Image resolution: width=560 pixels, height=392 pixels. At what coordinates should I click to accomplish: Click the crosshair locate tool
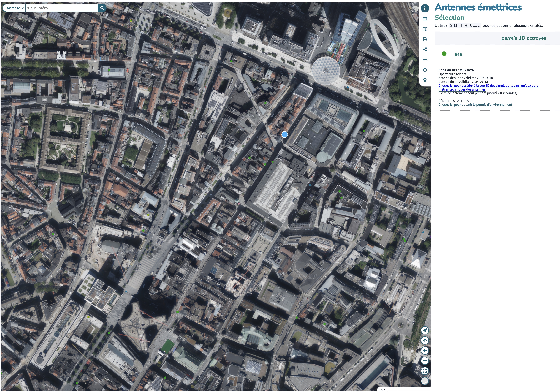(425, 70)
